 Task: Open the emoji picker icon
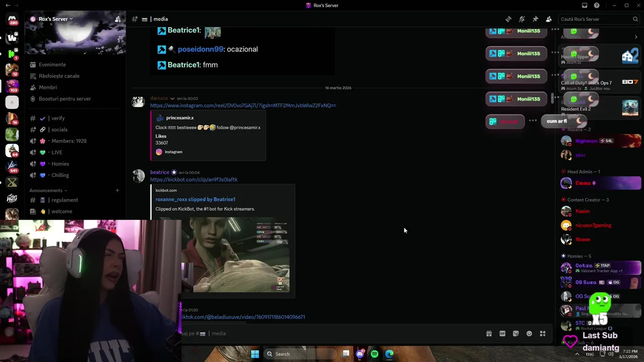529,333
